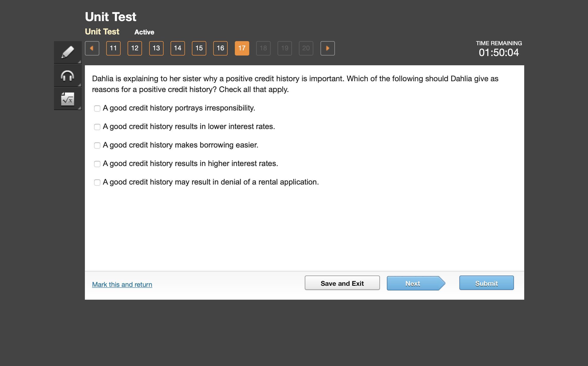Go to question 11

(x=113, y=48)
